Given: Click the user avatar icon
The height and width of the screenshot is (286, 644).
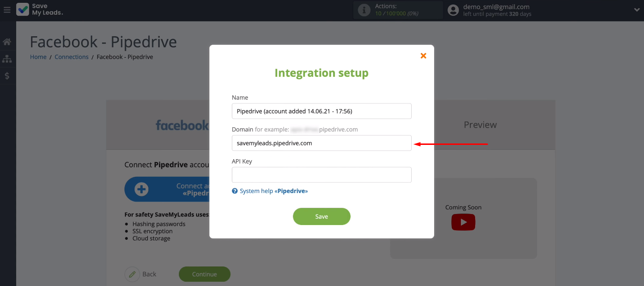Looking at the screenshot, I should pyautogui.click(x=454, y=10).
